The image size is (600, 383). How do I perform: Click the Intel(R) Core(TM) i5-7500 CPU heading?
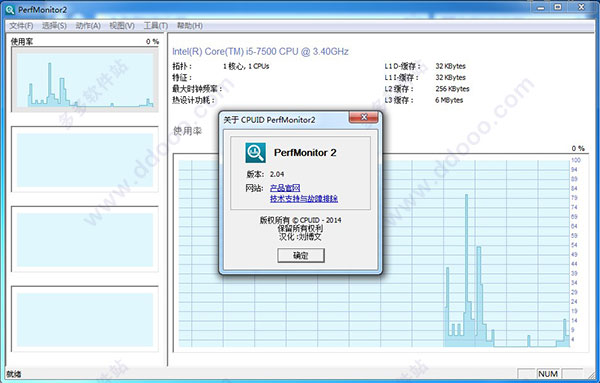tap(260, 51)
